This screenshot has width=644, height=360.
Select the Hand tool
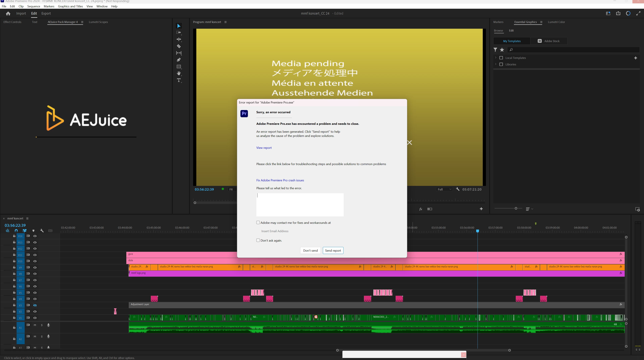(179, 73)
